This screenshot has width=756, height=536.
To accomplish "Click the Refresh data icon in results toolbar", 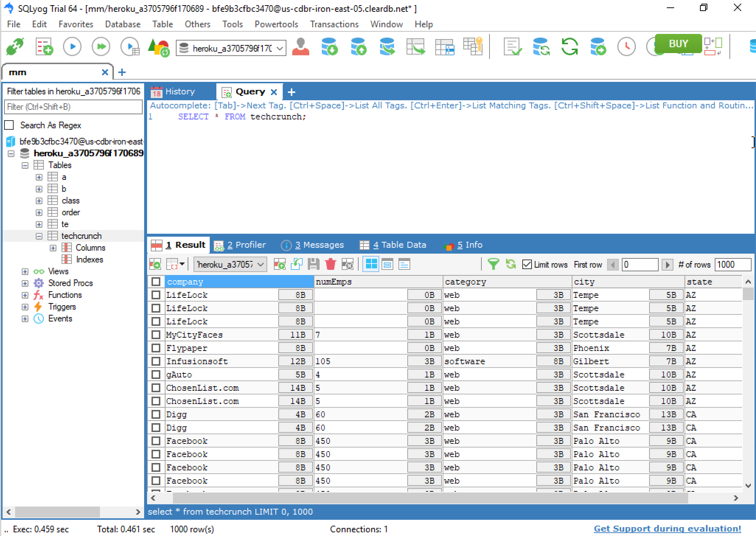I will 510,264.
